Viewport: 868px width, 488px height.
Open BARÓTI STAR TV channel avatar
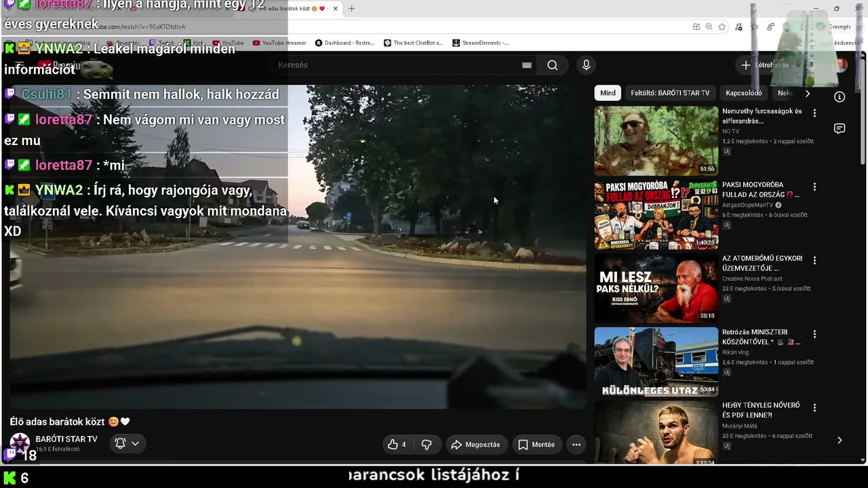click(x=20, y=443)
